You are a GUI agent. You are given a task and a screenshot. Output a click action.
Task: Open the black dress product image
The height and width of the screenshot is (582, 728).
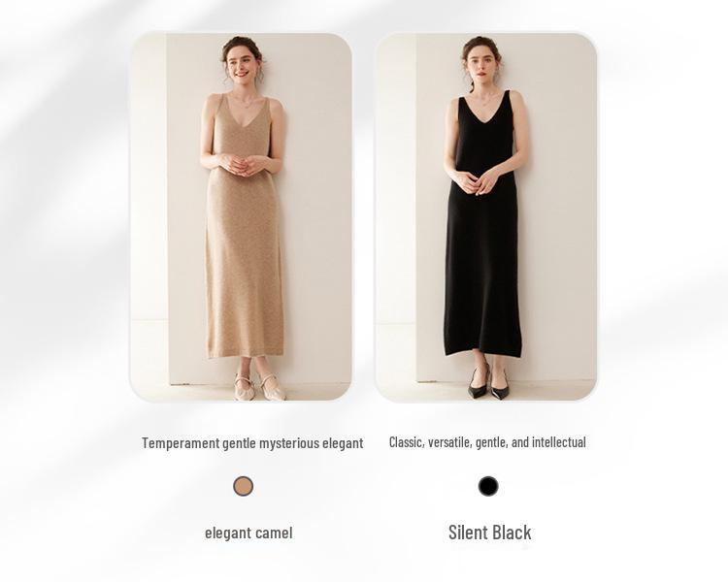485,216
